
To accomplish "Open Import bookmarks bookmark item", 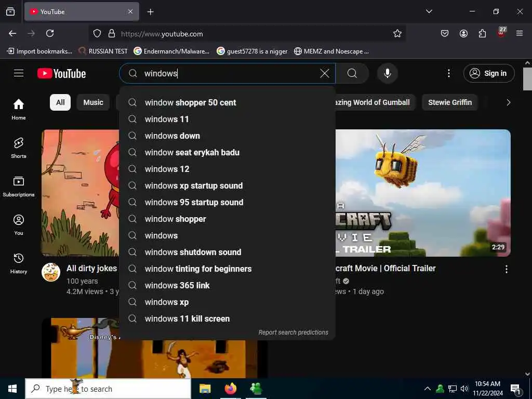I will [39, 51].
